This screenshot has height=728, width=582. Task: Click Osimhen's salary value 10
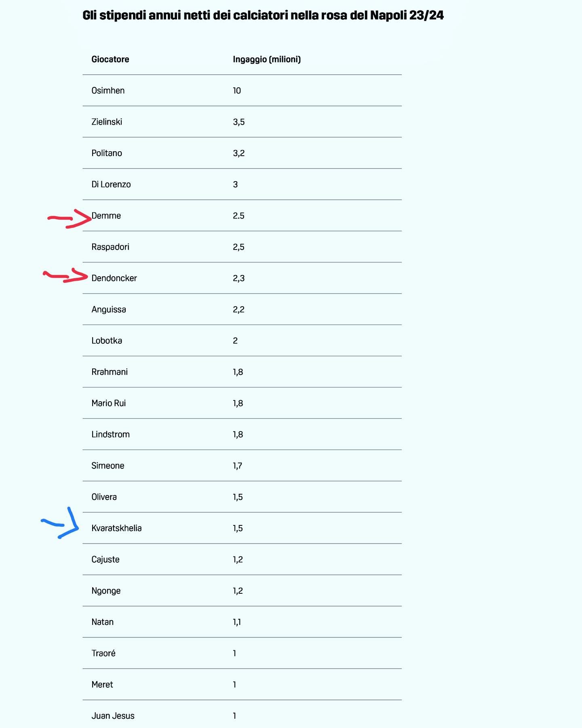237,91
